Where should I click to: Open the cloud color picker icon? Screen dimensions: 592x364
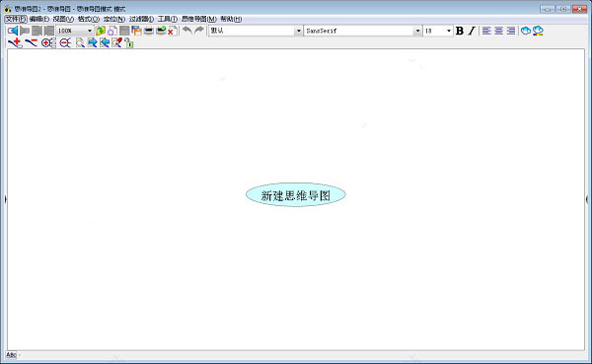point(538,31)
